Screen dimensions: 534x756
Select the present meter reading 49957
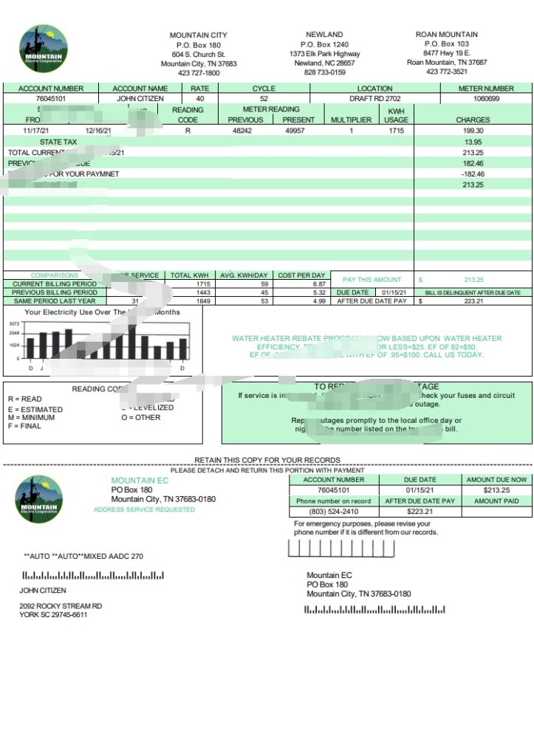point(295,131)
